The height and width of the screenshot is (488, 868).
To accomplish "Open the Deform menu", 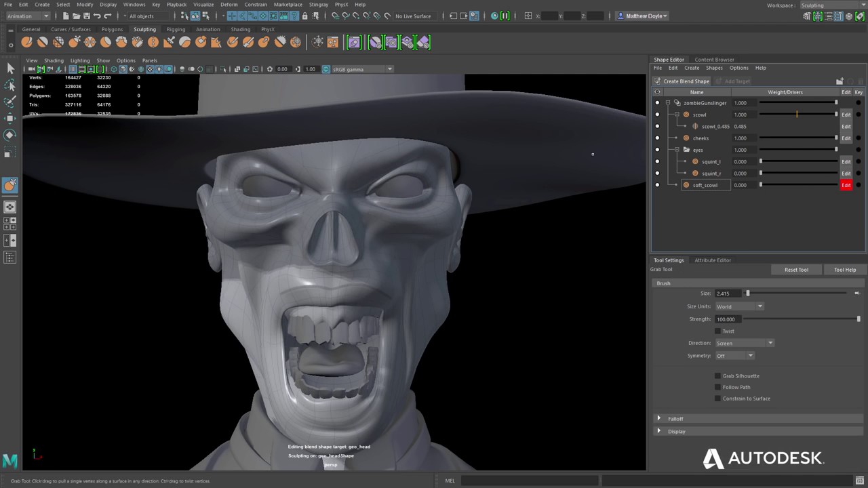I will [x=229, y=5].
